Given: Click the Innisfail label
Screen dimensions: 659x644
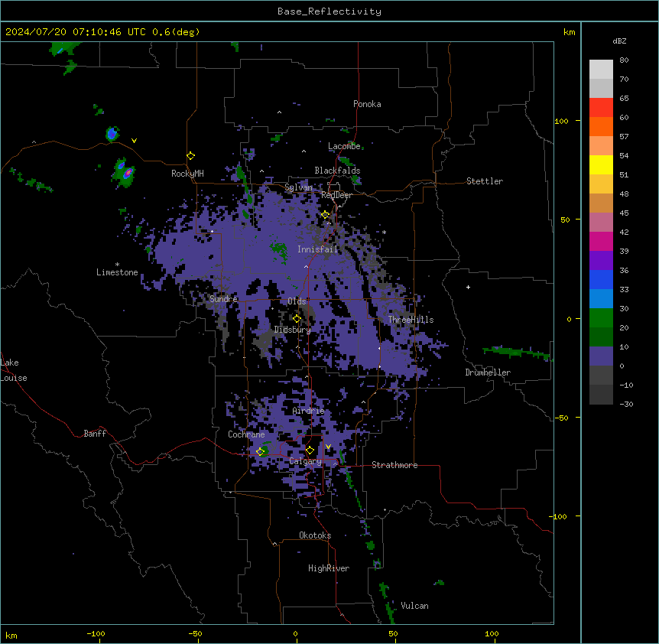Looking at the screenshot, I should click(x=318, y=249).
